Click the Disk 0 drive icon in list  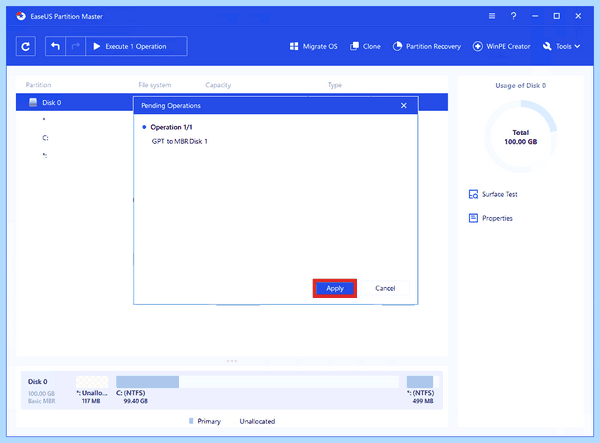[x=33, y=102]
